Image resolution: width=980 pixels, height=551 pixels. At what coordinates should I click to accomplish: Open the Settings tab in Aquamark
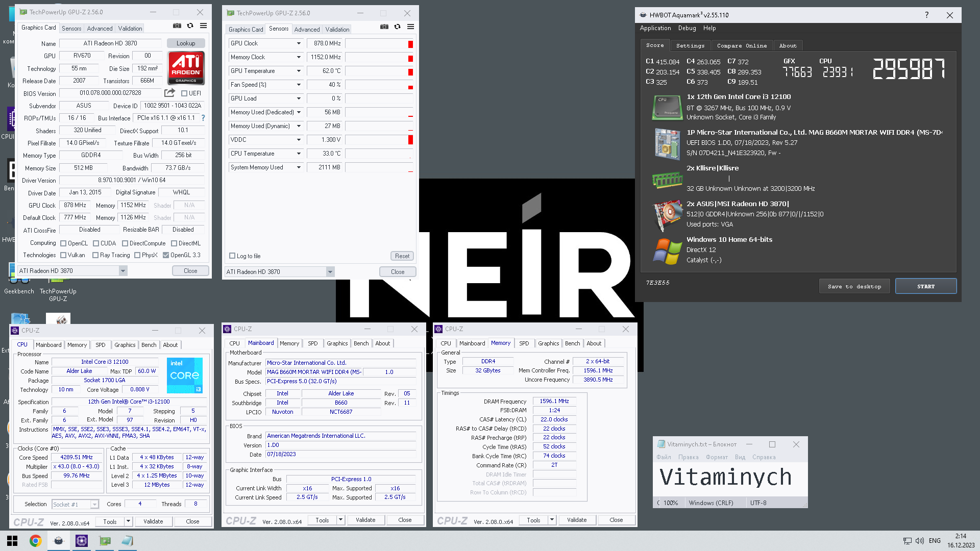(x=690, y=45)
